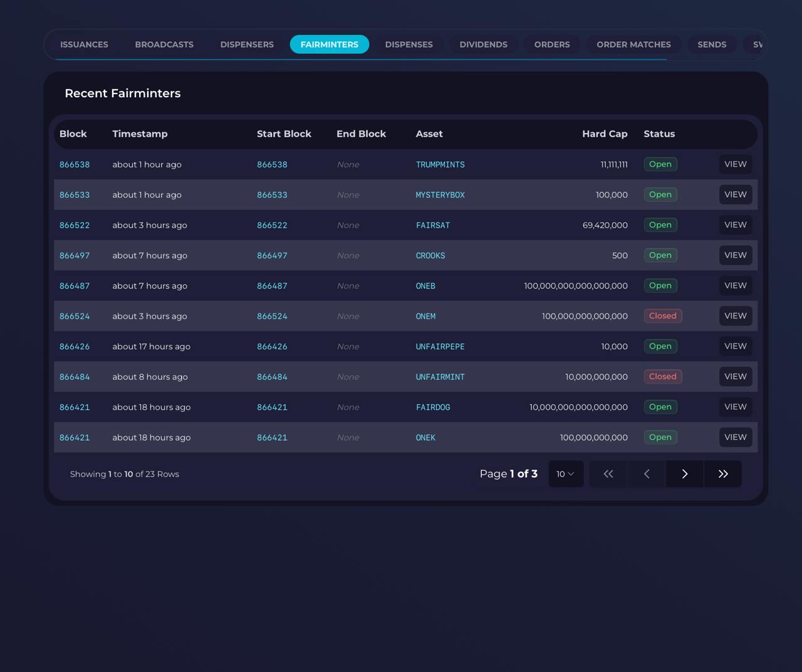
Task: Click block 866484 in the Block column
Action: point(75,377)
